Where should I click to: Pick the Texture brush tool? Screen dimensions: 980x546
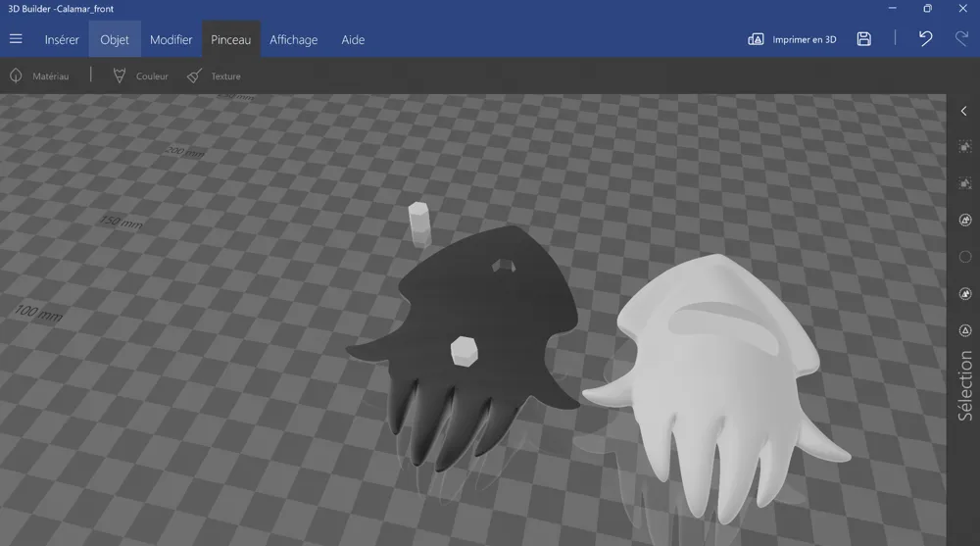click(x=214, y=75)
